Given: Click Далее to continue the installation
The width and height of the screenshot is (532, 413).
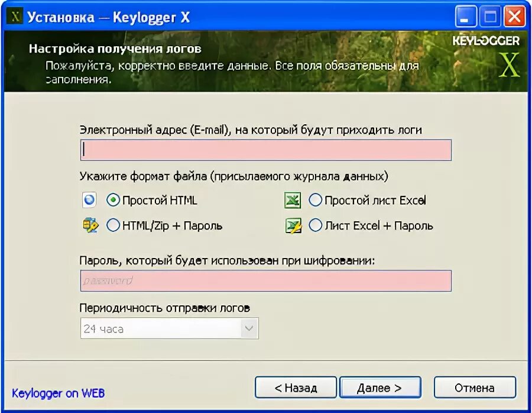Looking at the screenshot, I should [380, 388].
